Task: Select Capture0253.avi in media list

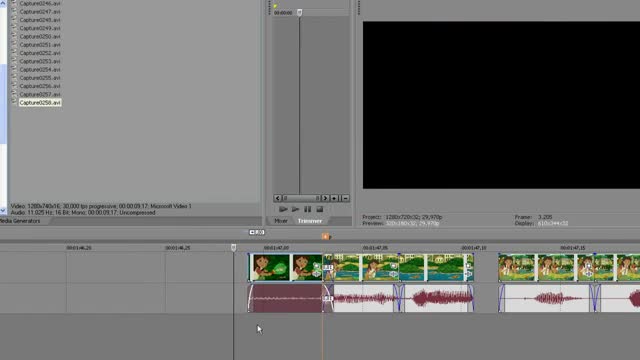Action: pyautogui.click(x=40, y=61)
